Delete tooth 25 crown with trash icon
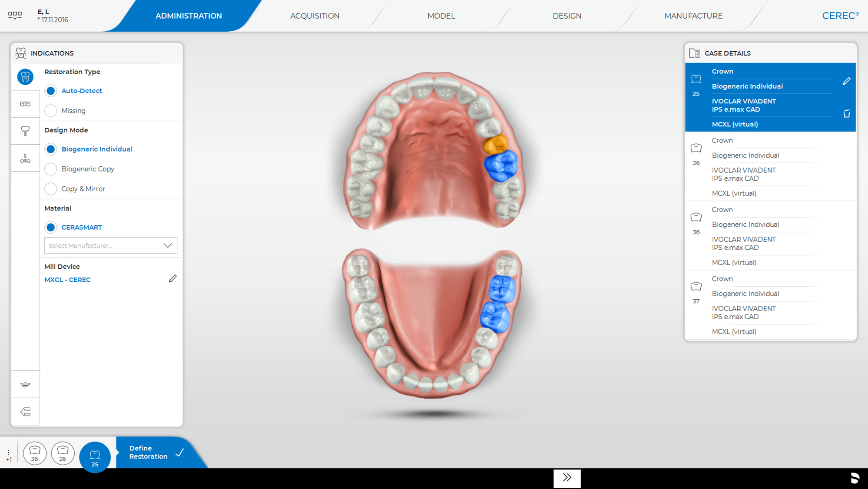The height and width of the screenshot is (489, 868). pos(846,114)
